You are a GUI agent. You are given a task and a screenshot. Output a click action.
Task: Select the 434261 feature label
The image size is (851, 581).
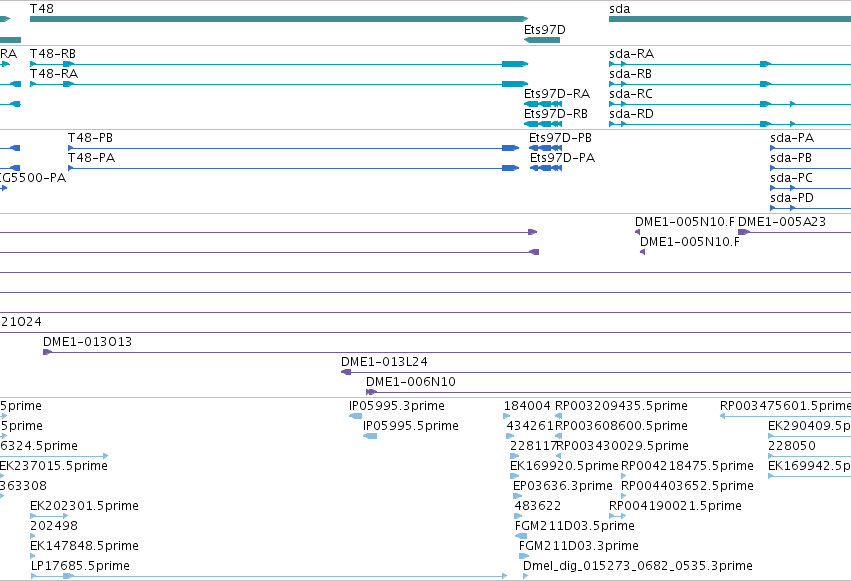[530, 426]
